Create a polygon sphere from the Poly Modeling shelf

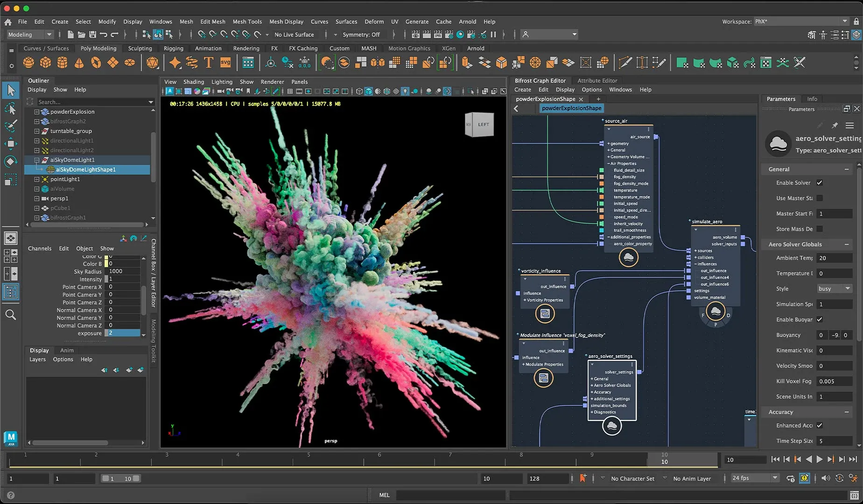(x=28, y=62)
